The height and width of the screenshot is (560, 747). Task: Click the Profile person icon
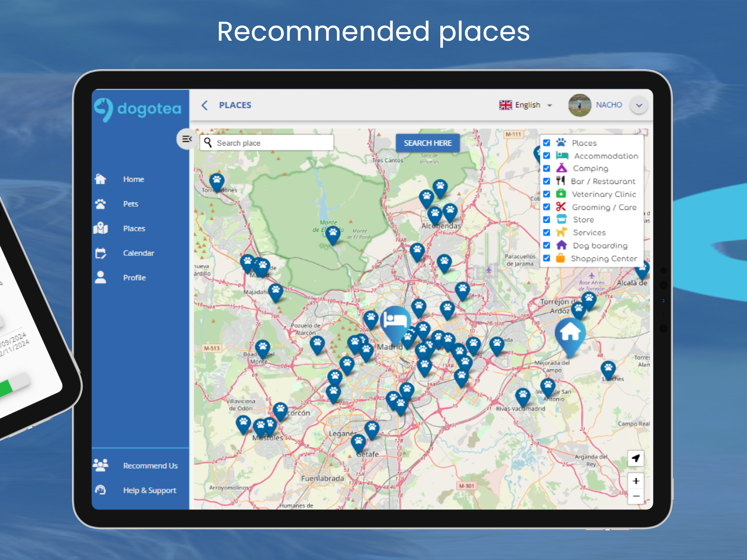(101, 278)
